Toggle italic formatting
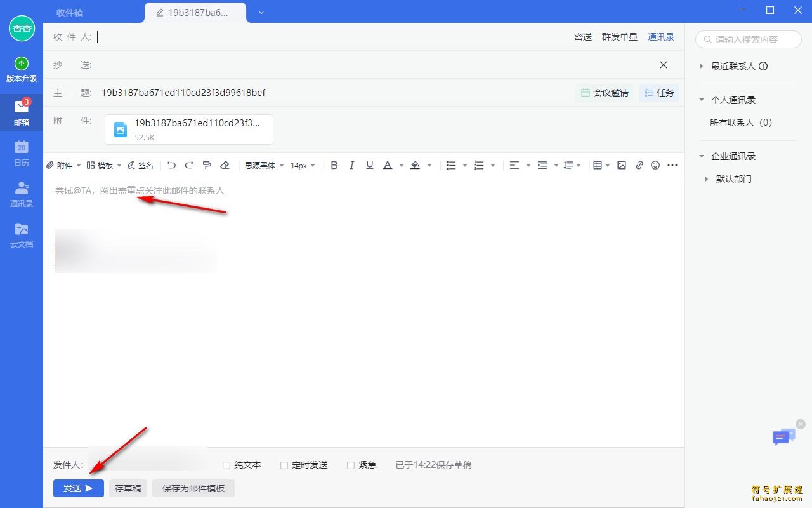Viewport: 812px width, 508px height. click(x=352, y=165)
